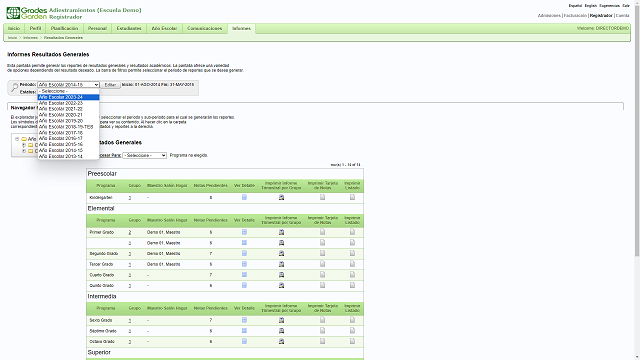Open the Personal tab
Viewport: 640px width, 360px height.
click(x=97, y=29)
